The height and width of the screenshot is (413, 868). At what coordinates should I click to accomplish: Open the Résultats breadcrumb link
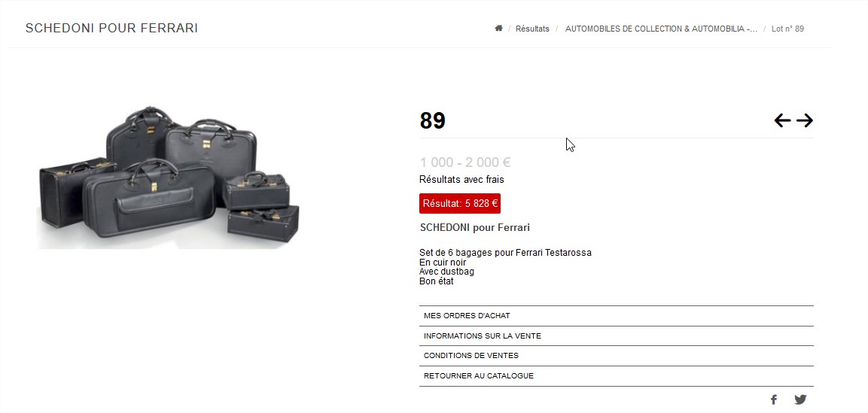[532, 29]
